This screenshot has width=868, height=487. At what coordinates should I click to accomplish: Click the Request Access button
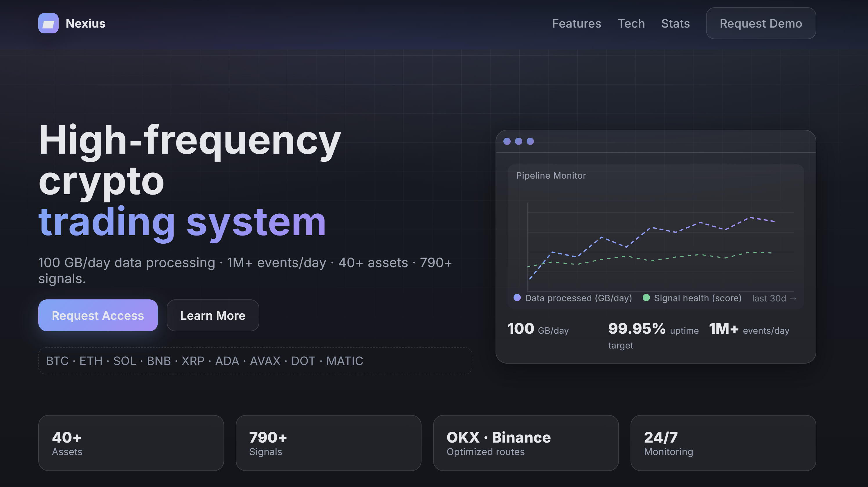(98, 315)
